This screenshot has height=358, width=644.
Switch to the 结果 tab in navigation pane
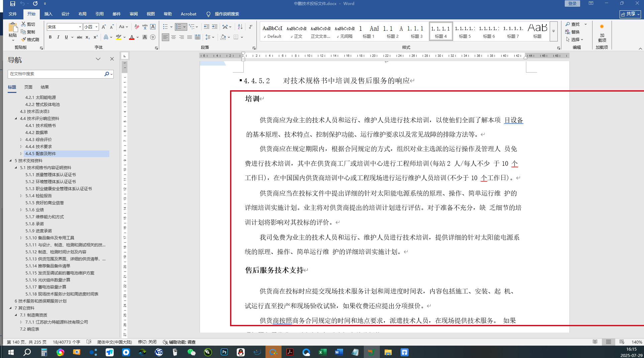tap(45, 87)
